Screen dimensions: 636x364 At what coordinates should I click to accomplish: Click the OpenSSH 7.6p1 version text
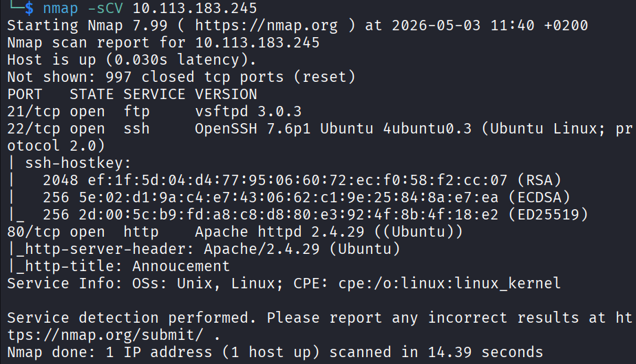point(253,129)
